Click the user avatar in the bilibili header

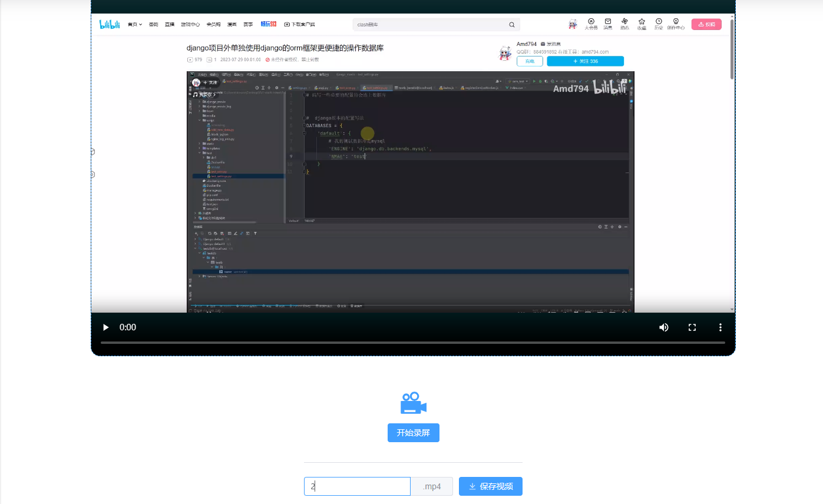click(573, 24)
